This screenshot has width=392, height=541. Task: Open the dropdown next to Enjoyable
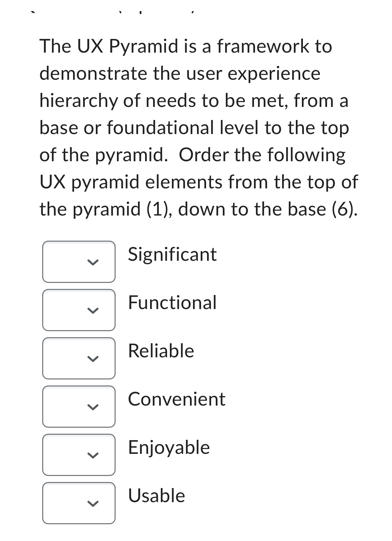point(79,455)
